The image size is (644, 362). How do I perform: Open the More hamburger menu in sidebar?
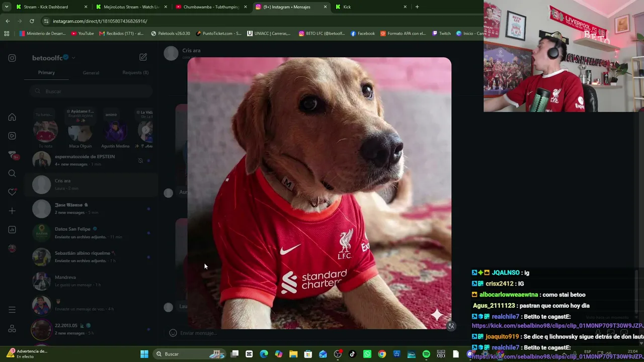pos(12,310)
